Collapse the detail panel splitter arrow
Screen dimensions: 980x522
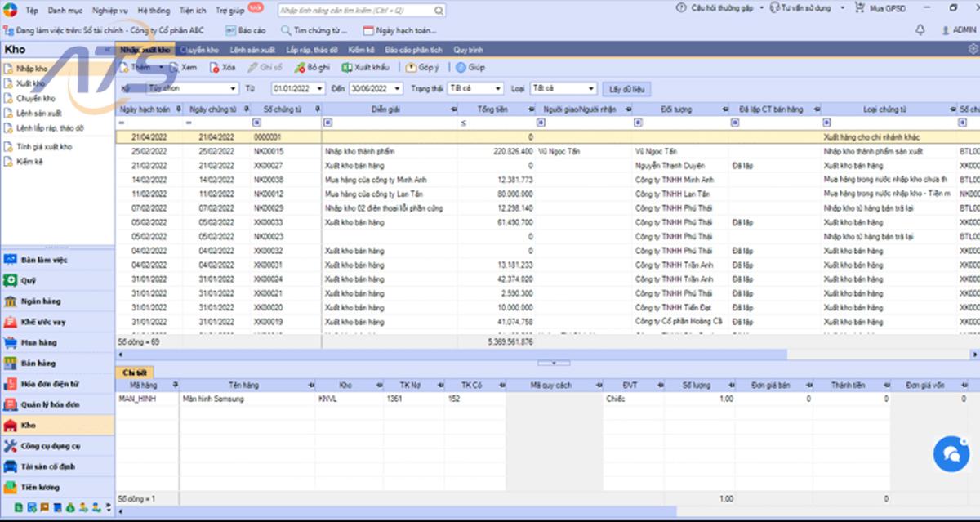point(554,362)
